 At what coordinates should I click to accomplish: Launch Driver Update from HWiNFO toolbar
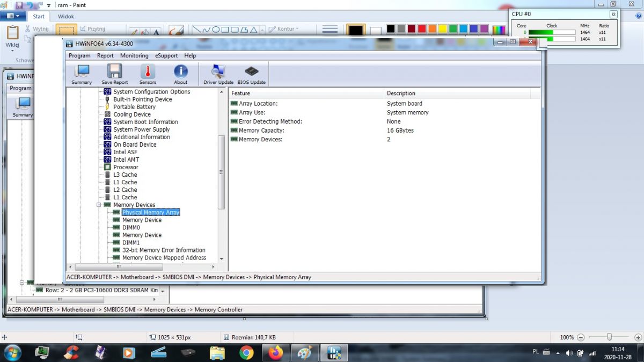point(218,75)
